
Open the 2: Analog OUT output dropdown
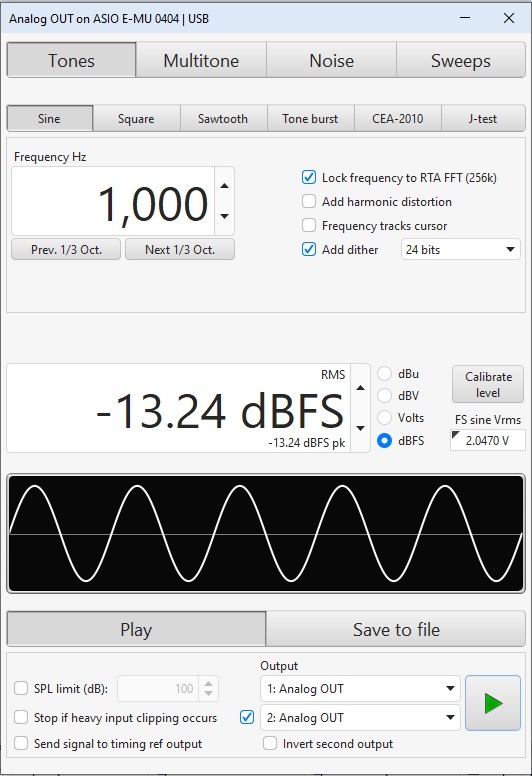[360, 717]
